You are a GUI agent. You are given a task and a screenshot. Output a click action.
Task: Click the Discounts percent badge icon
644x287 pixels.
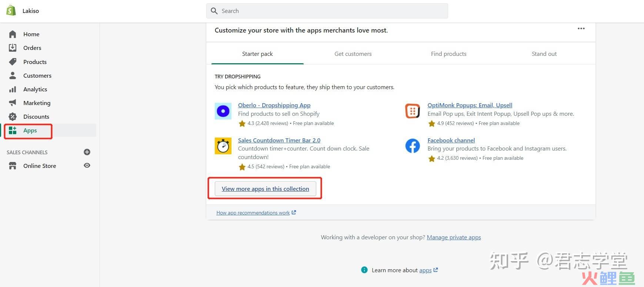click(x=13, y=117)
